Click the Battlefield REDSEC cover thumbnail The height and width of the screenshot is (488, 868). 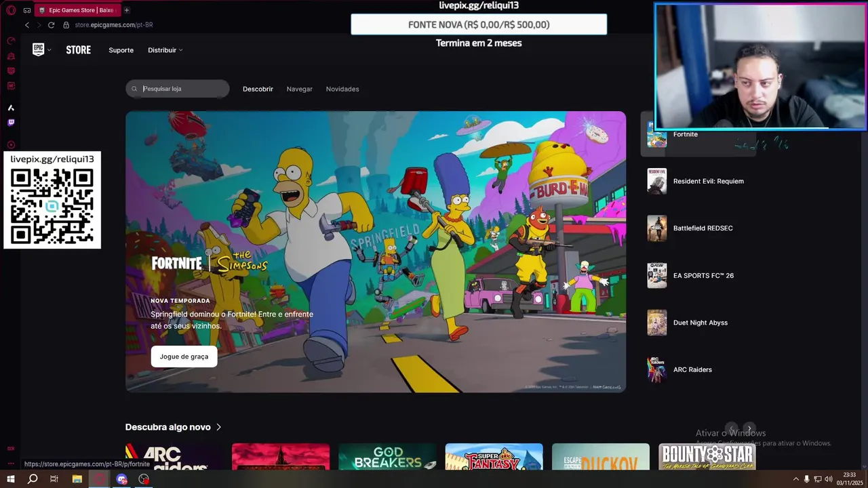point(656,228)
